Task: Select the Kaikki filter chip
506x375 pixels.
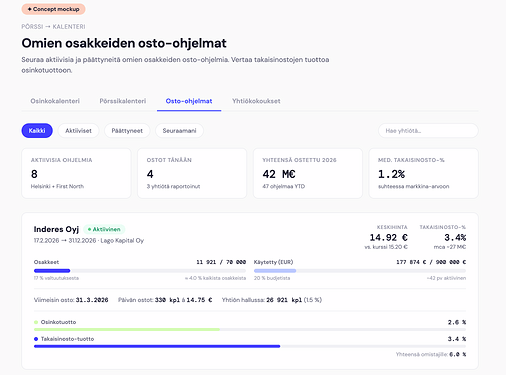Action: pos(37,131)
